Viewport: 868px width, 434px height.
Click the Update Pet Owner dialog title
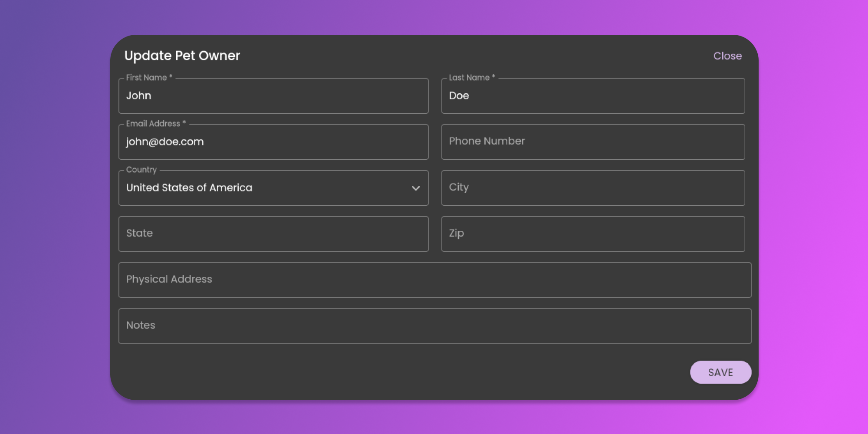point(182,56)
